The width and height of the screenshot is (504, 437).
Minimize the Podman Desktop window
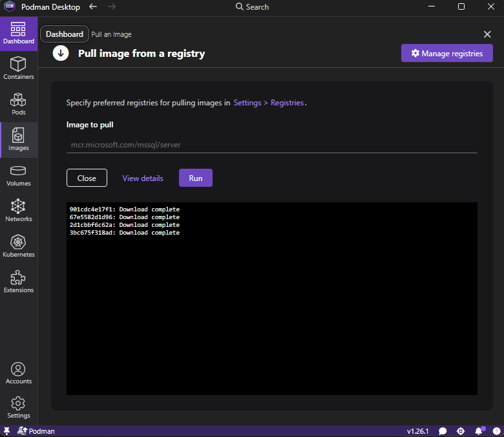coord(432,6)
